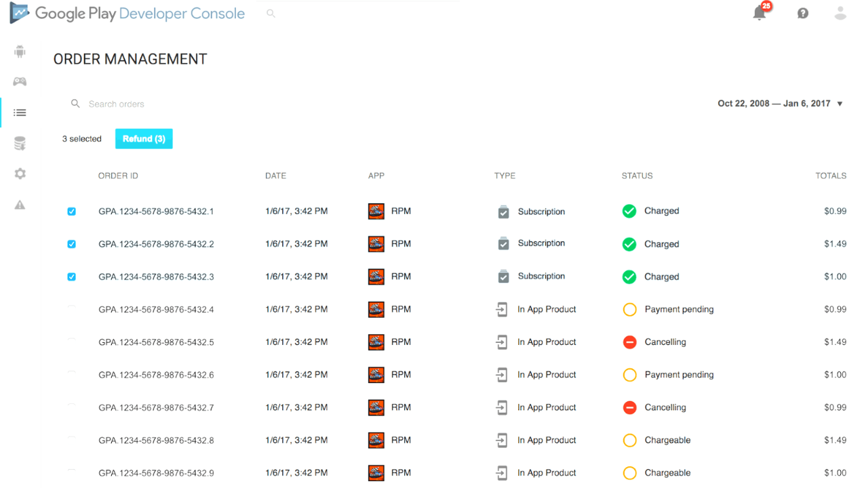The image size is (868, 488).
Task: Open order GPA.1234-5678-9876-5432.9
Action: 156,472
